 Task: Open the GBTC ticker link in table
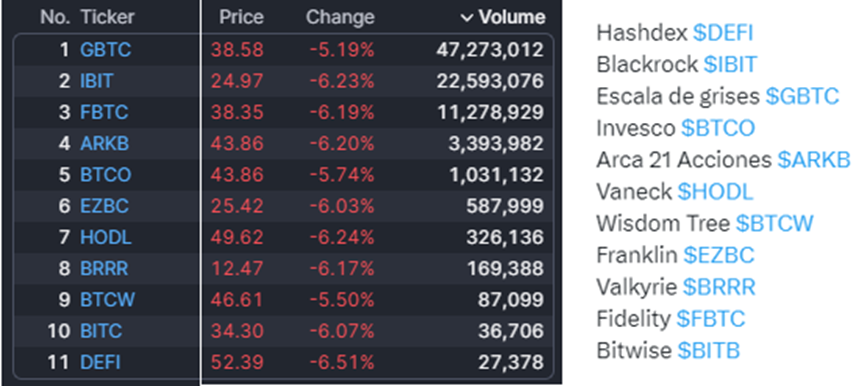point(106,50)
